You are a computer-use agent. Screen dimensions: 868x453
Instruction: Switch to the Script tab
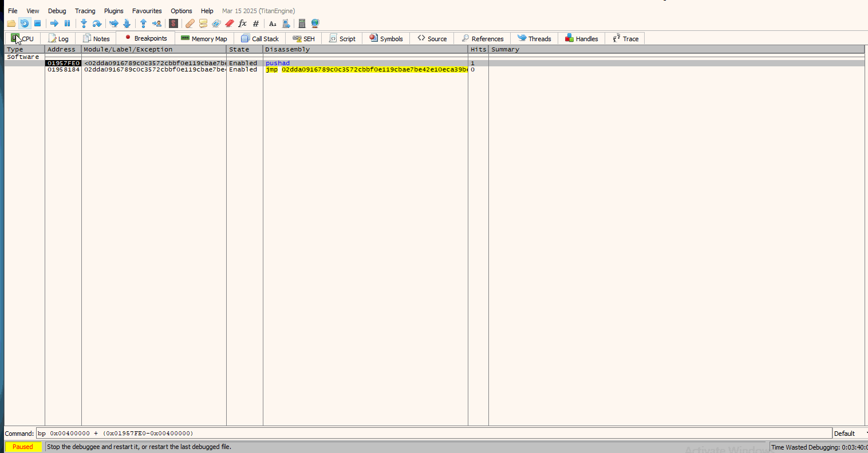[342, 38]
